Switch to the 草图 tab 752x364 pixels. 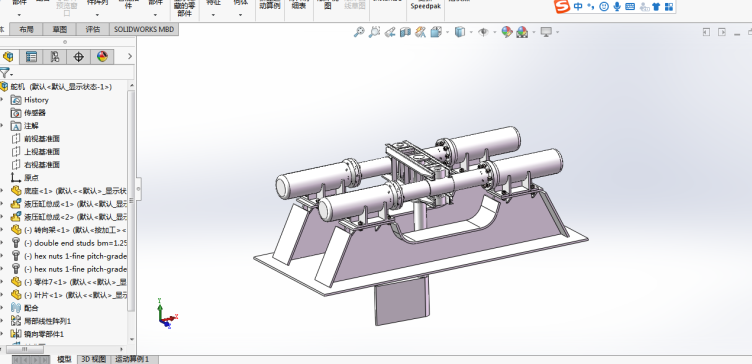click(x=59, y=29)
